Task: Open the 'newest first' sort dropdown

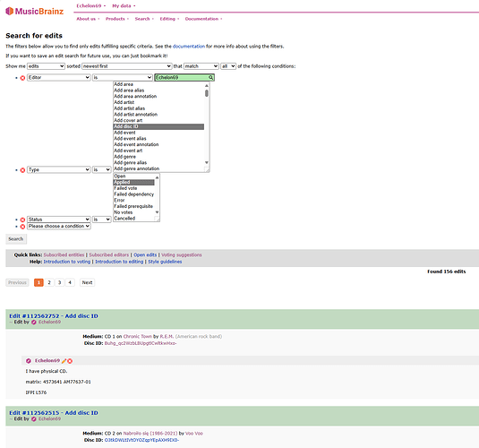Action: click(127, 66)
